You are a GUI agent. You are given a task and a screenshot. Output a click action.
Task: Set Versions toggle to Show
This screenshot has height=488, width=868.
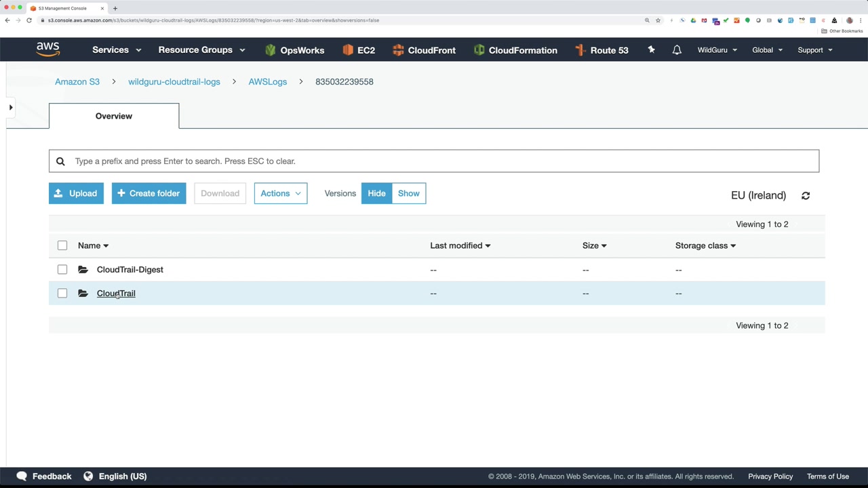pyautogui.click(x=409, y=193)
